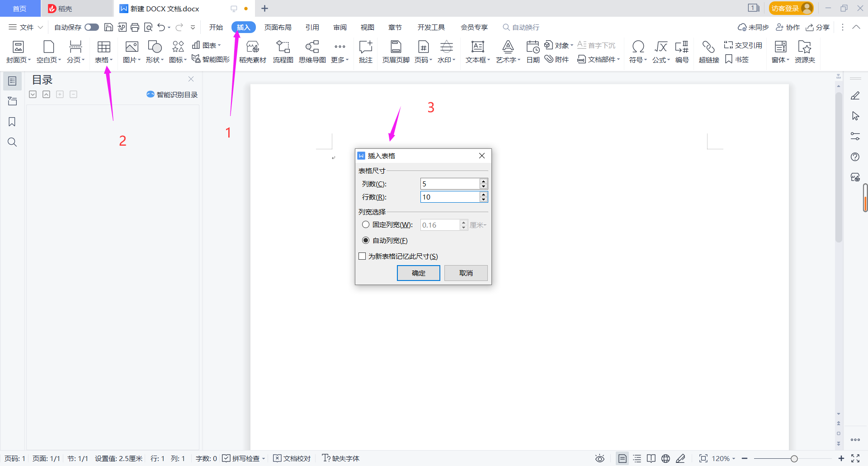
Task: Click the save icon in quick toolbar
Action: pos(108,27)
